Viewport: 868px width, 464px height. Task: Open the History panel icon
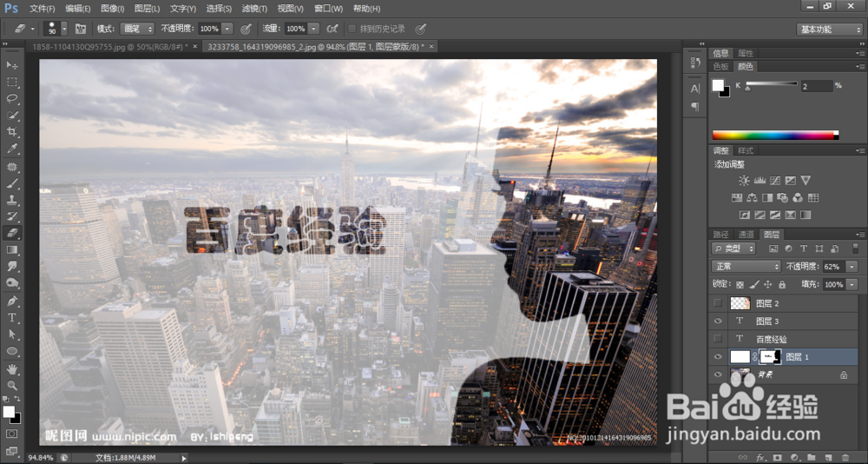[x=695, y=63]
